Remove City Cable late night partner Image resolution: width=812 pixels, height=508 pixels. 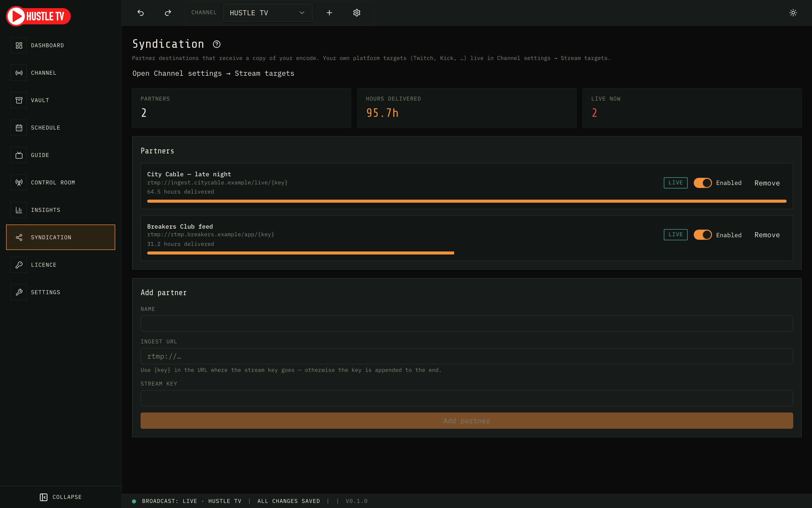point(767,183)
